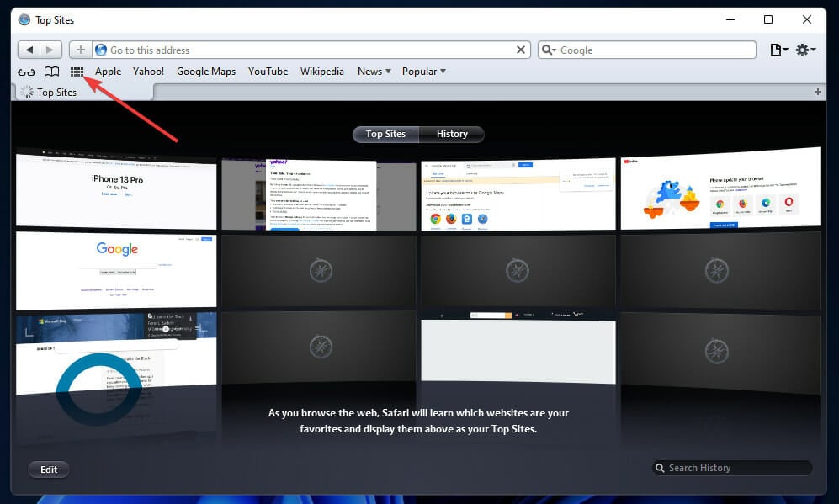Open the Google Maps site thumbnail

pyautogui.click(x=518, y=194)
